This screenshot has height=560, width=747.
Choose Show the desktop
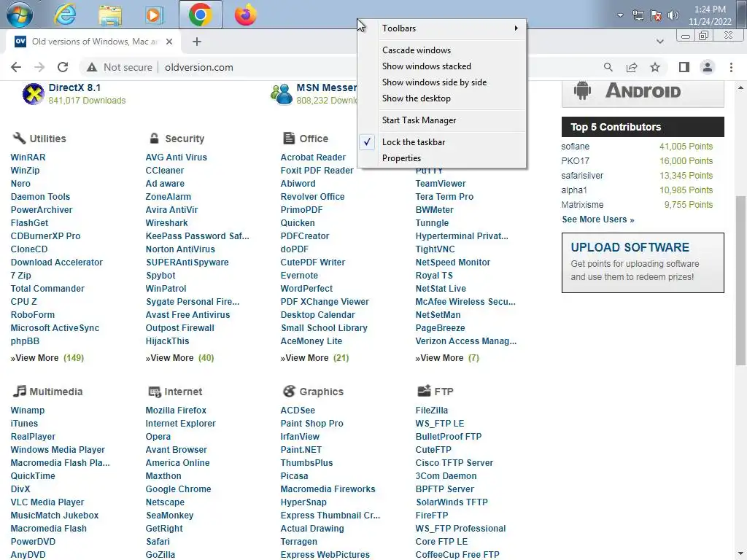click(442, 98)
